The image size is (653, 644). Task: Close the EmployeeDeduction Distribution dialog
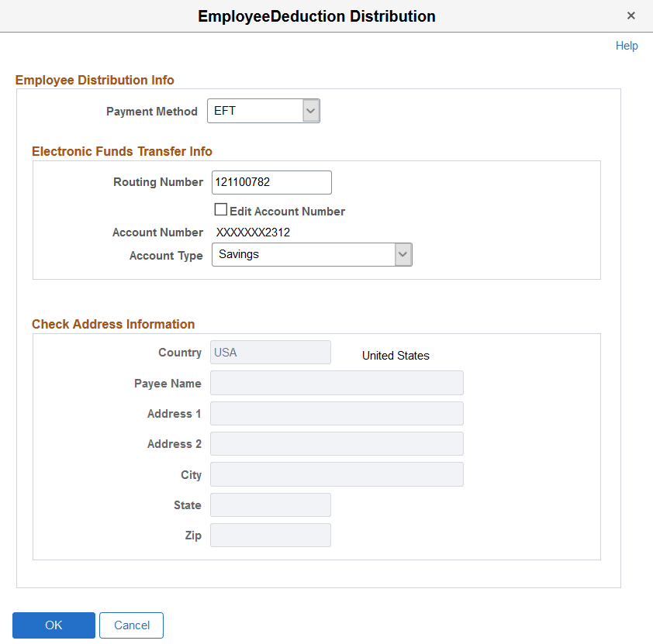pos(631,15)
